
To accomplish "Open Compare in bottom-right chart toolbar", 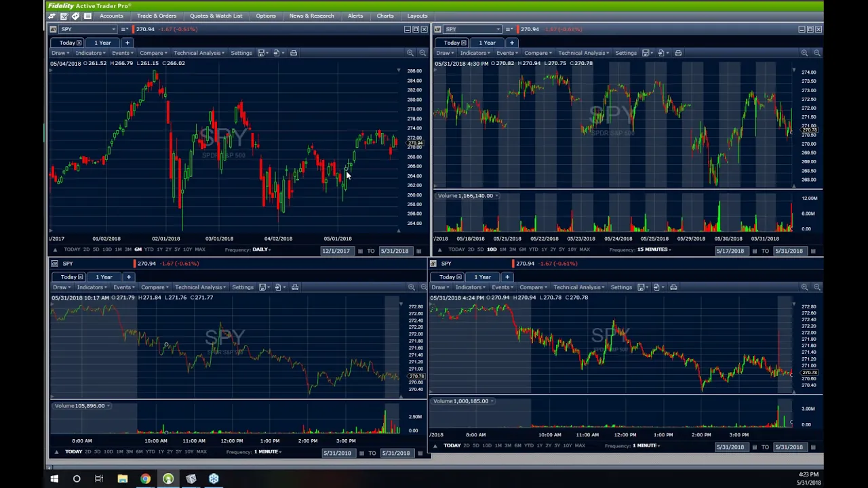I will [x=532, y=287].
